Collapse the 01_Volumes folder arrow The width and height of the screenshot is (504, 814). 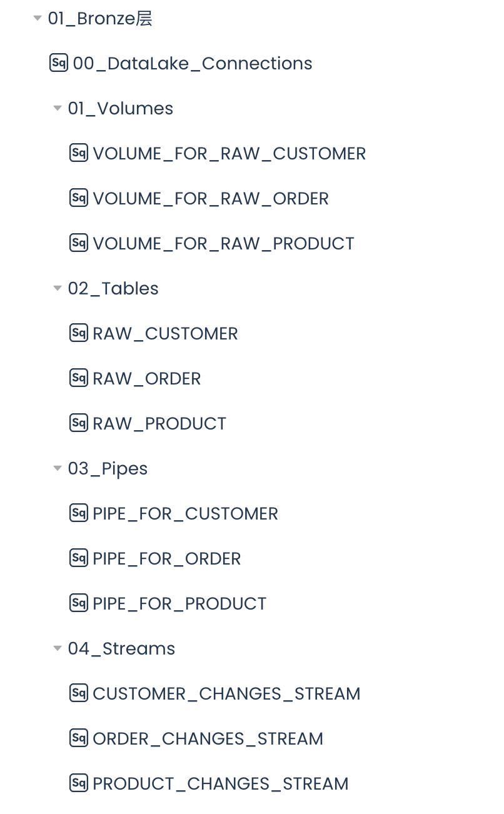(58, 109)
